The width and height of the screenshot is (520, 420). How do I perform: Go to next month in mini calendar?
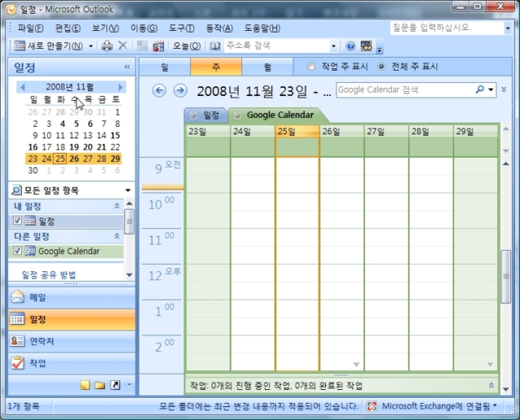[x=120, y=87]
